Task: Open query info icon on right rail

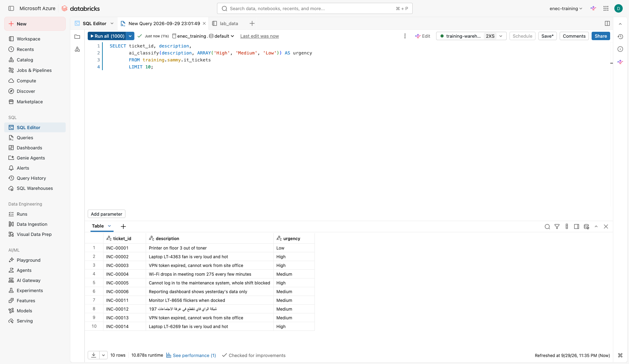Action: point(620,49)
